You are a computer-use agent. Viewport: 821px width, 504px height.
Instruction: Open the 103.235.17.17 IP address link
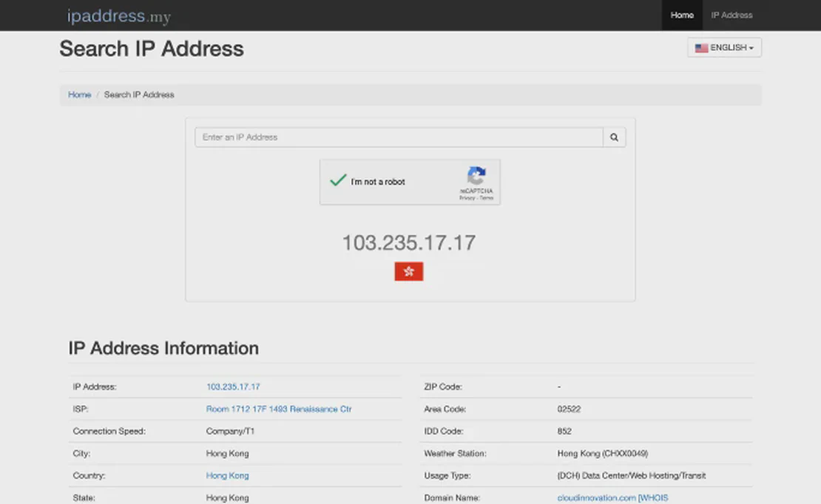point(233,386)
